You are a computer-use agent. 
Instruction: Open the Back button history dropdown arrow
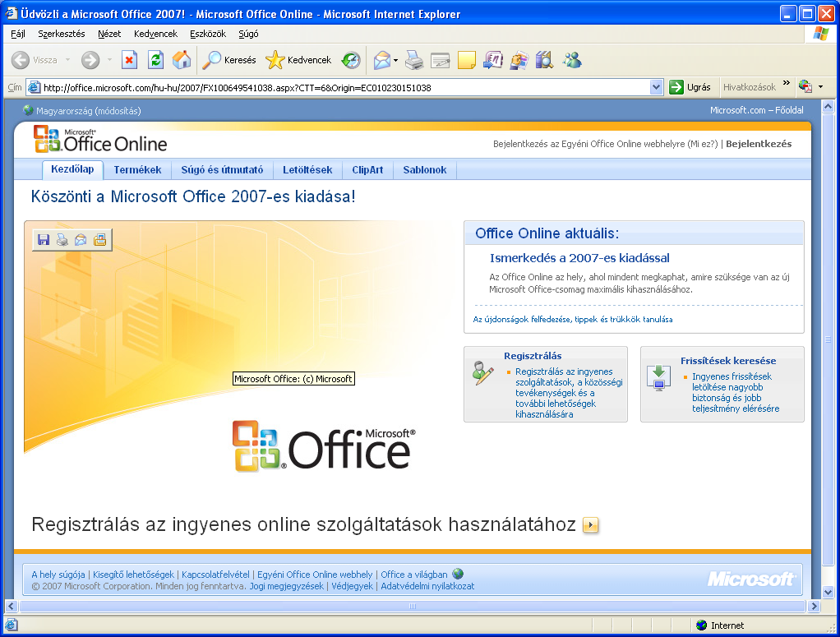68,60
